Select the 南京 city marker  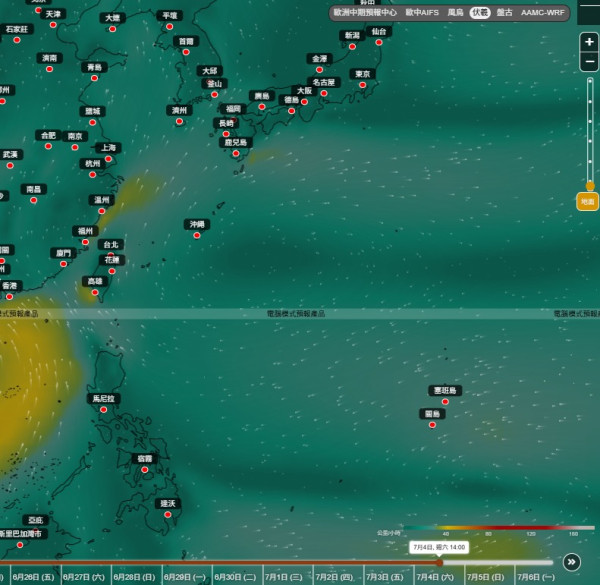pyautogui.click(x=75, y=147)
